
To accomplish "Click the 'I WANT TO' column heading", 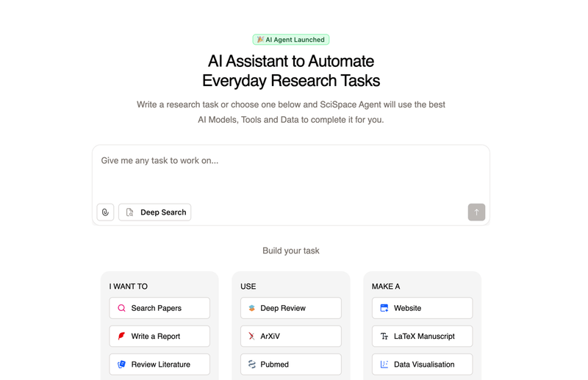I will [x=128, y=286].
